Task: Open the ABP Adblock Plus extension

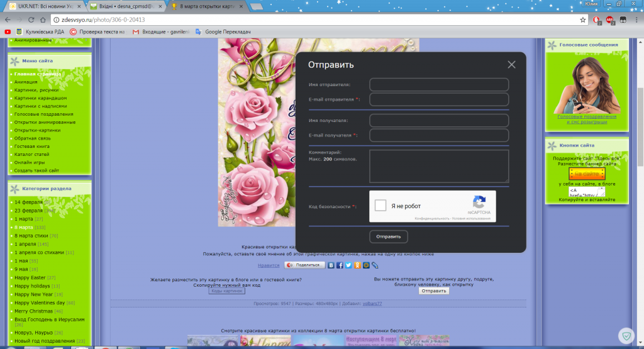Action: point(609,19)
